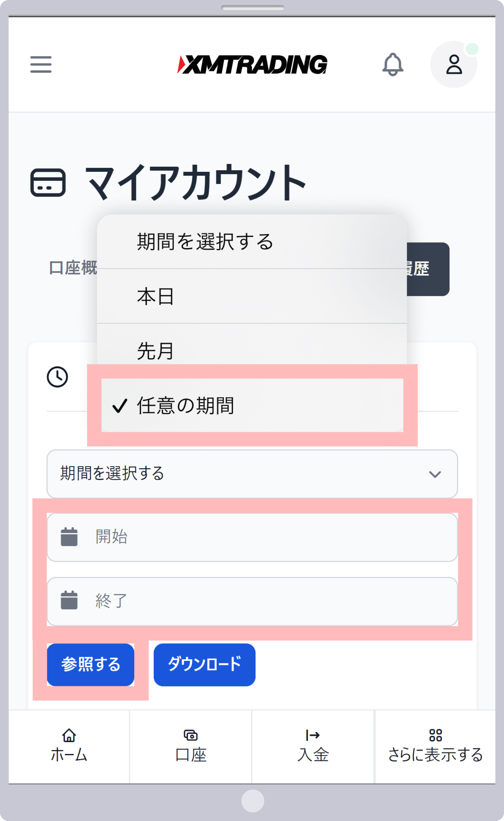Click the clock icon in the panel
Screen dimensions: 504x821
(58, 377)
